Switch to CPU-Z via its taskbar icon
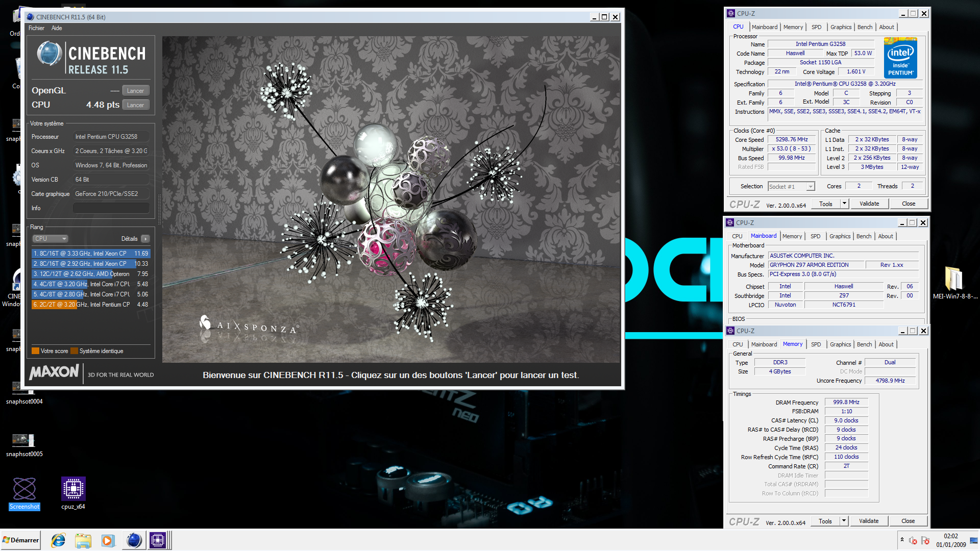Screen dimensions: 980x551 coord(158,540)
